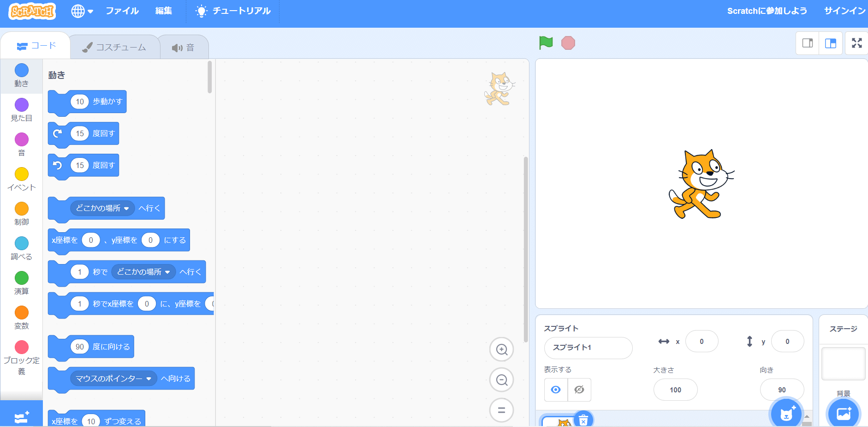The width and height of the screenshot is (868, 427).
Task: Open choose a backdrop button
Action: point(844,414)
